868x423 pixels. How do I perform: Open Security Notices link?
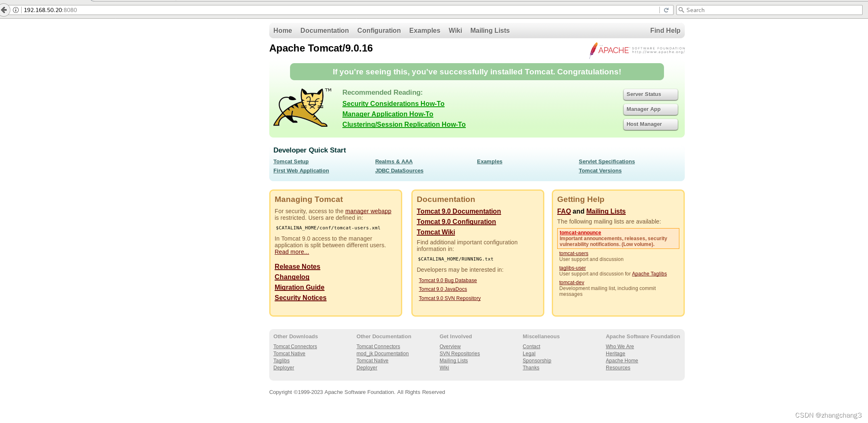pyautogui.click(x=300, y=298)
